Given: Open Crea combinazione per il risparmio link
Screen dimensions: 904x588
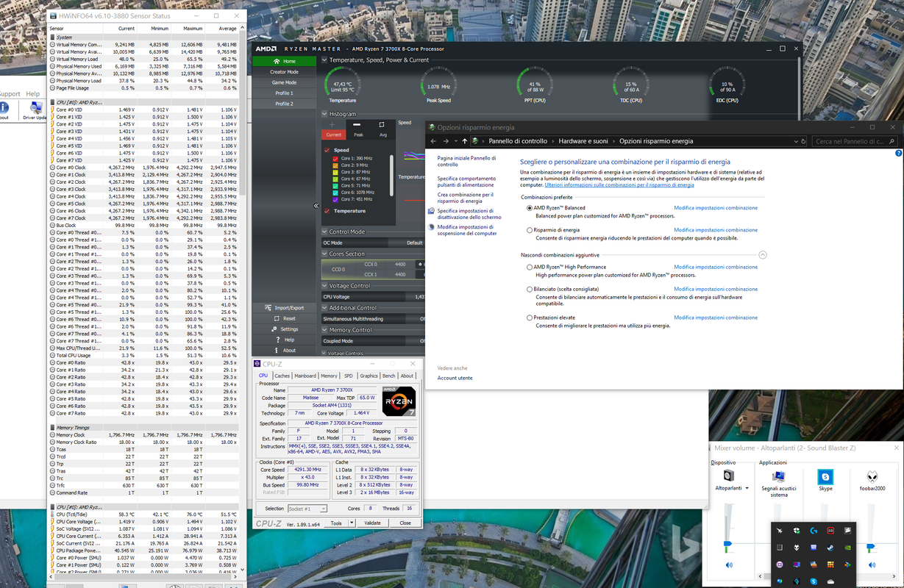Looking at the screenshot, I should tap(466, 198).
